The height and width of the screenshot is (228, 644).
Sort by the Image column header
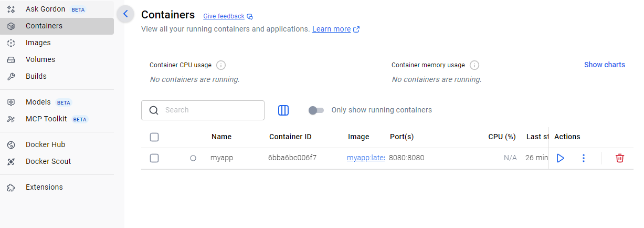tap(358, 137)
